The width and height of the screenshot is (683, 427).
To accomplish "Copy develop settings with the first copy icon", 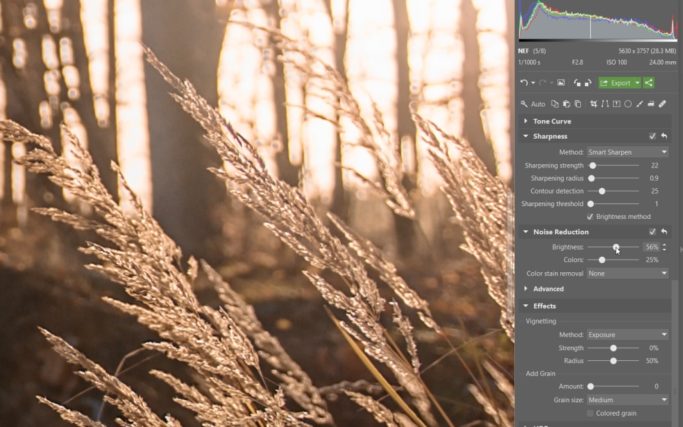I will pyautogui.click(x=555, y=104).
